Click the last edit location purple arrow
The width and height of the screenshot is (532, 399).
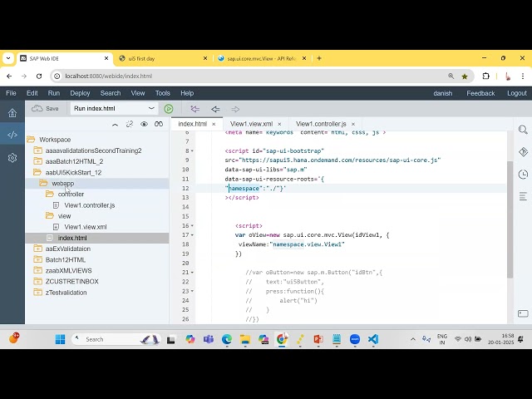click(195, 109)
